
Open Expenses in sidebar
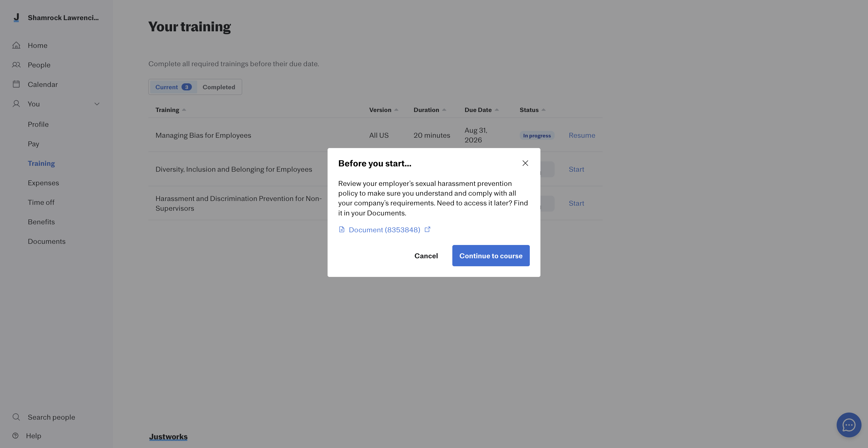point(43,183)
